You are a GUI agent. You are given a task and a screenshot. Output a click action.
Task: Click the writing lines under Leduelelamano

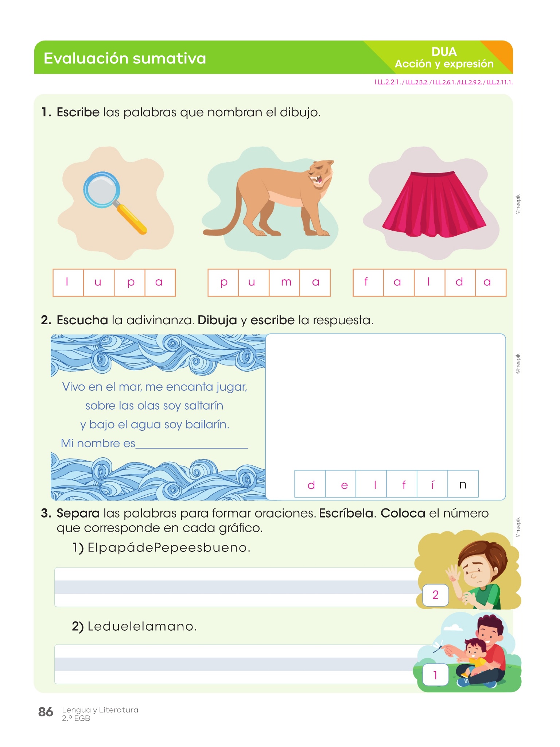pos(236,664)
